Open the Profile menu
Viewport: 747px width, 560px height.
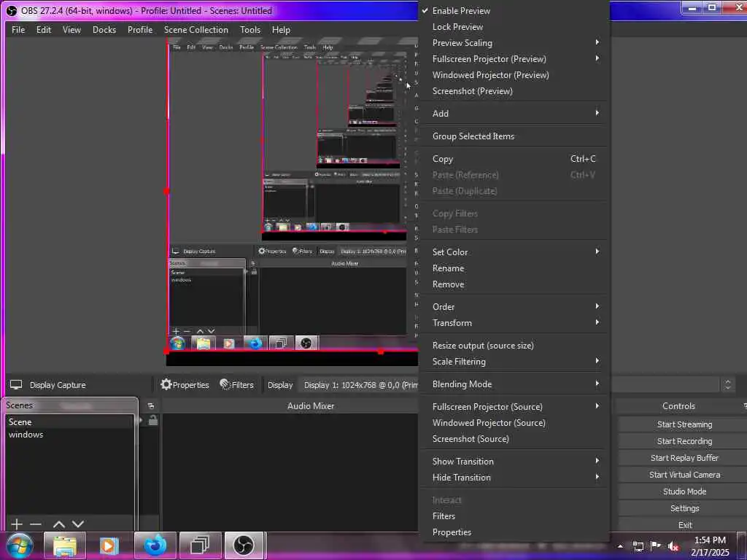click(x=140, y=29)
